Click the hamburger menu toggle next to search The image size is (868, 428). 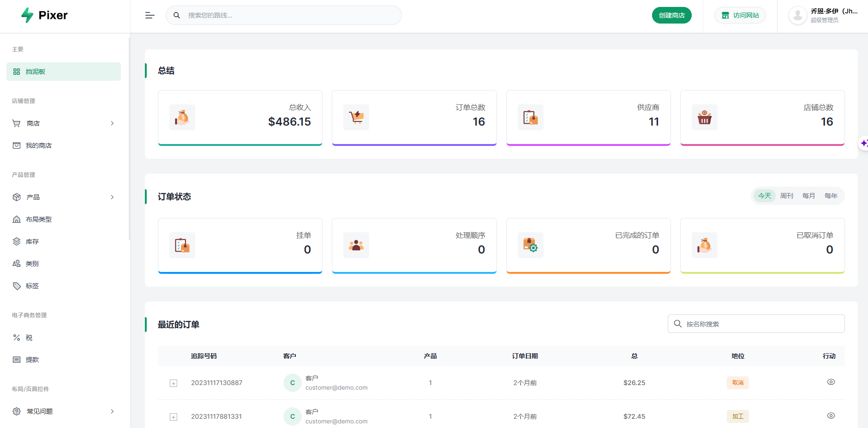(x=150, y=15)
